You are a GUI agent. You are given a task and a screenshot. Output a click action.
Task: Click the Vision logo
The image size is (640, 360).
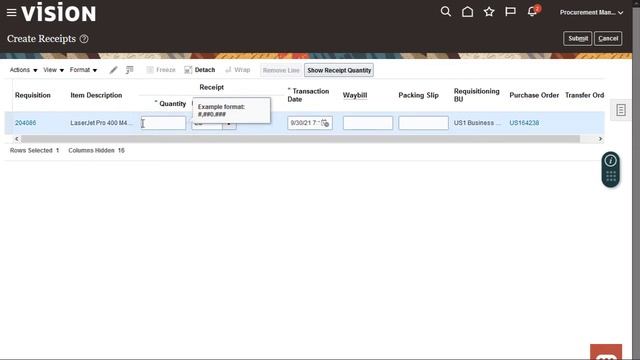click(59, 12)
